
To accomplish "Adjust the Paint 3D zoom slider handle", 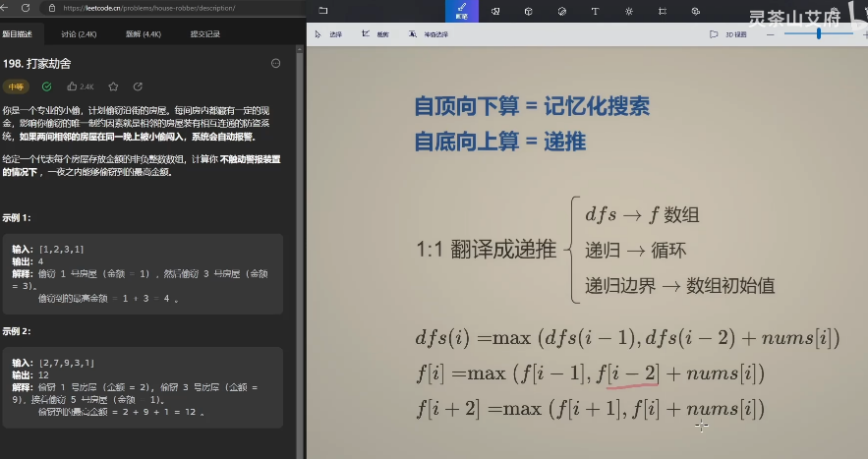I will (818, 33).
